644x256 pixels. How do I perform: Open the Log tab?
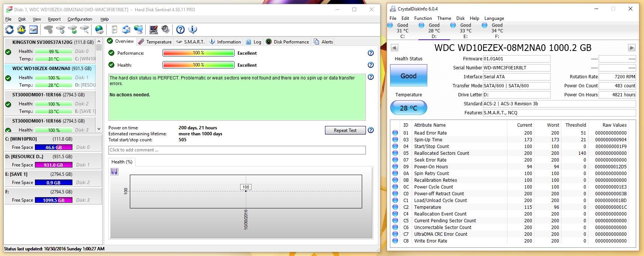coord(253,42)
